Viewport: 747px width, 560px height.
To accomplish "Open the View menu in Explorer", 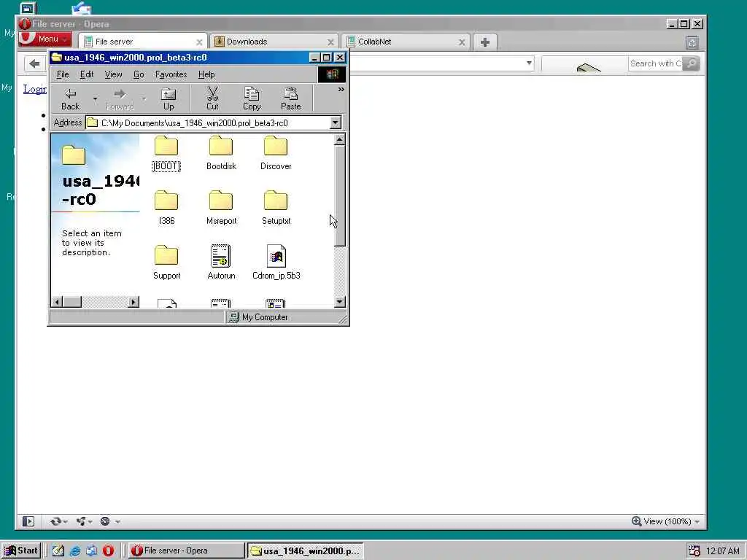I will (113, 74).
